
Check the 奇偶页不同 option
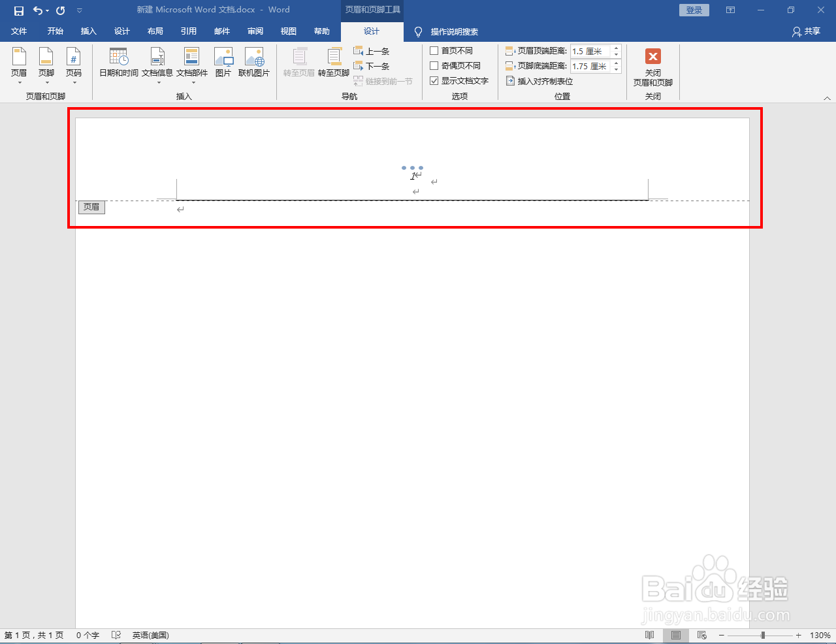click(x=435, y=65)
